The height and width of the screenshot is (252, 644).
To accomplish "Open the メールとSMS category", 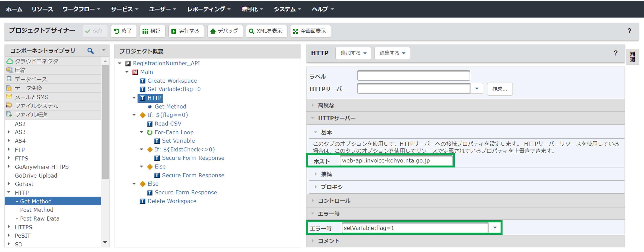I will point(53,97).
